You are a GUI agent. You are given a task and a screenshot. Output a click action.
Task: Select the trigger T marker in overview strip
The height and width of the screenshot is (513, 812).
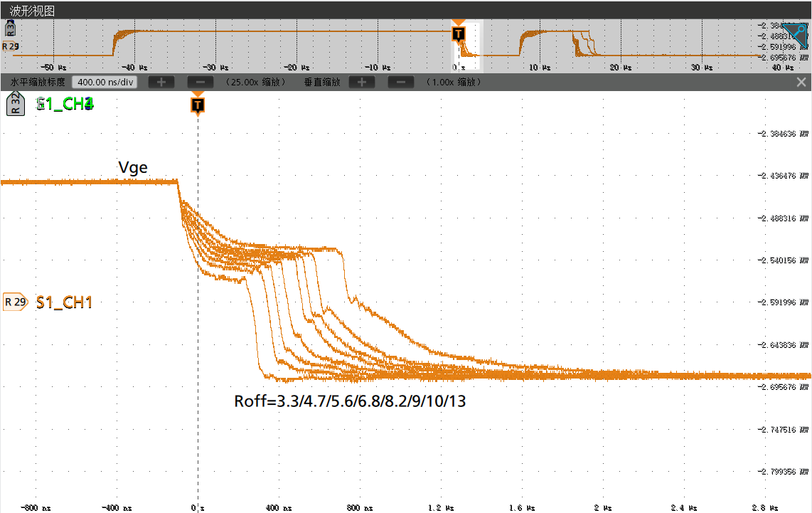459,33
